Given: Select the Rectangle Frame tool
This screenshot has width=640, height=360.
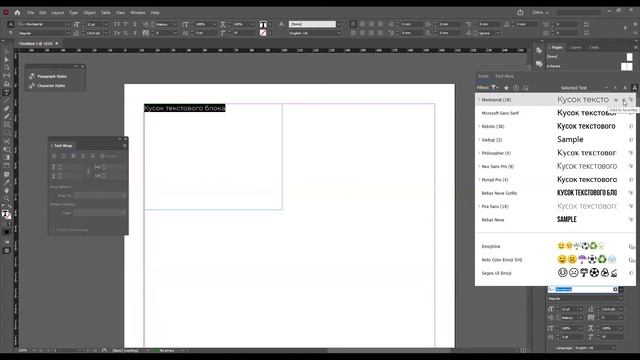Looking at the screenshot, I should coord(7,125).
